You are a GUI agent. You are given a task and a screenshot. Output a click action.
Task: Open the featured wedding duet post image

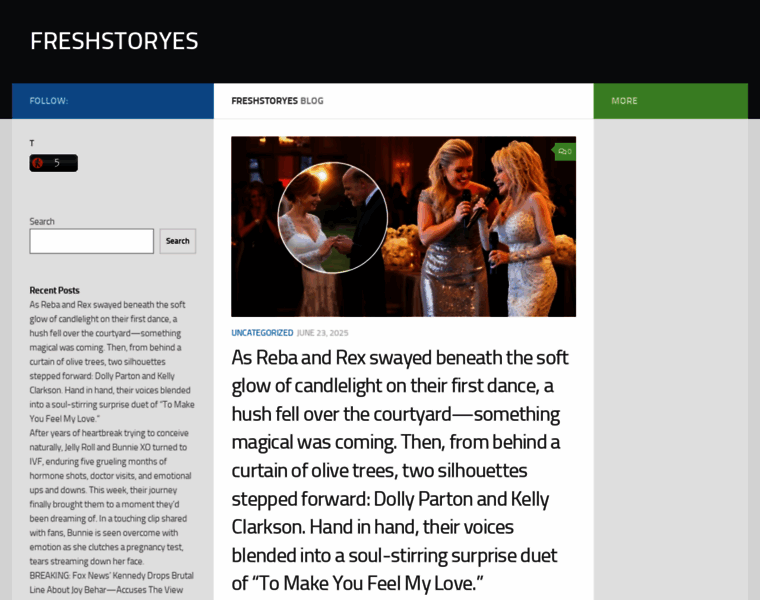coord(403,226)
